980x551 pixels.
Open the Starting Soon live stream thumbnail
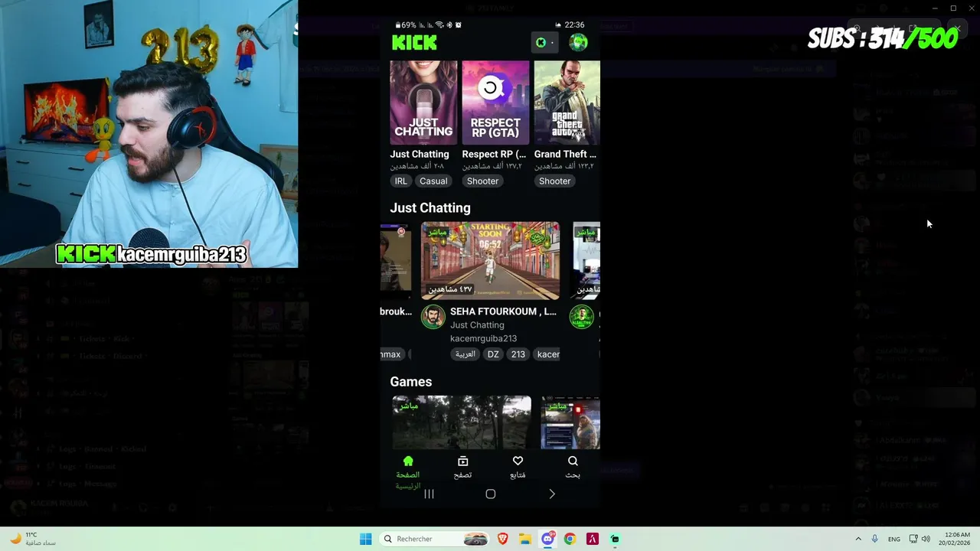point(491,261)
